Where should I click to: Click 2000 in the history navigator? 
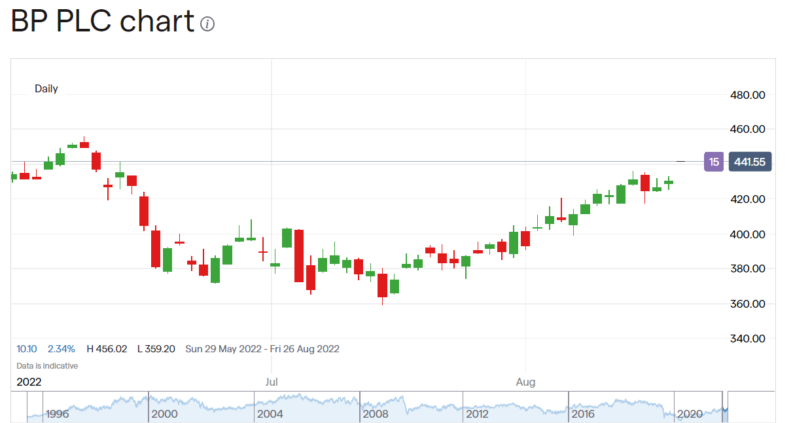pyautogui.click(x=164, y=414)
